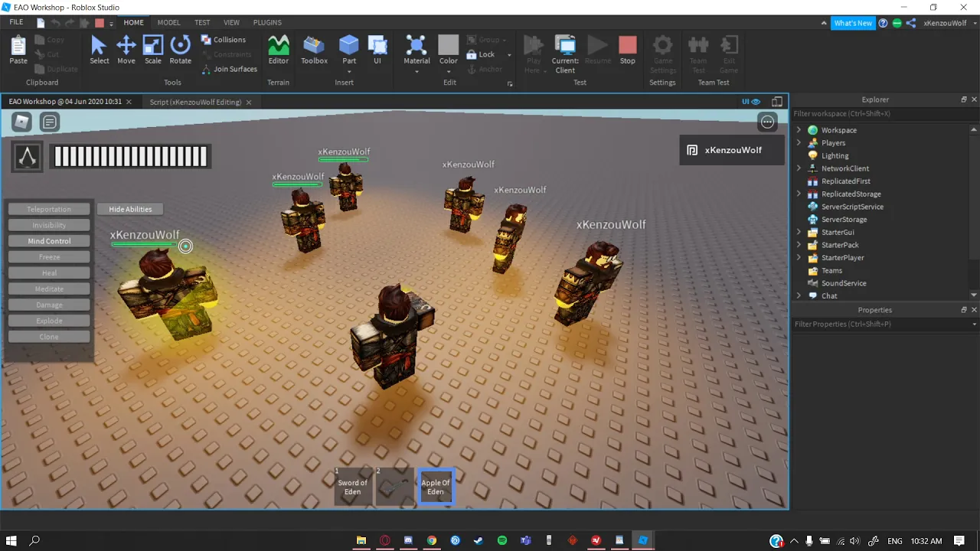Screen dimensions: 980x551
Task: Click the Roblox menu icon in viewport
Action: click(21, 121)
